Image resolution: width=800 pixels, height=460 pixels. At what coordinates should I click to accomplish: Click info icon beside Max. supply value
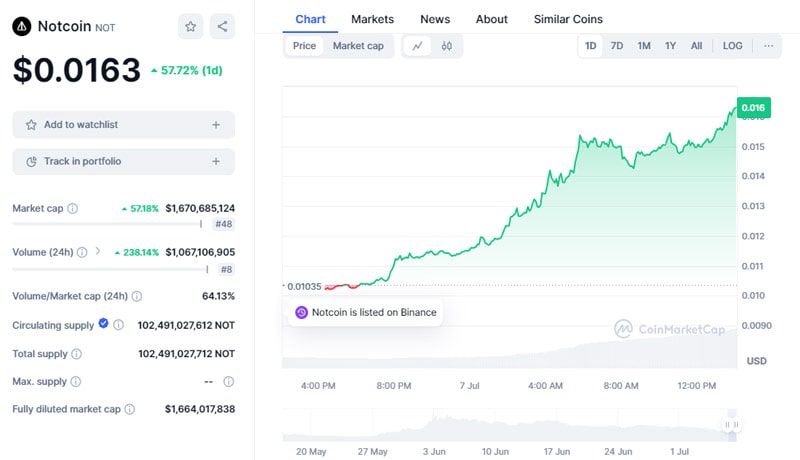(x=229, y=381)
